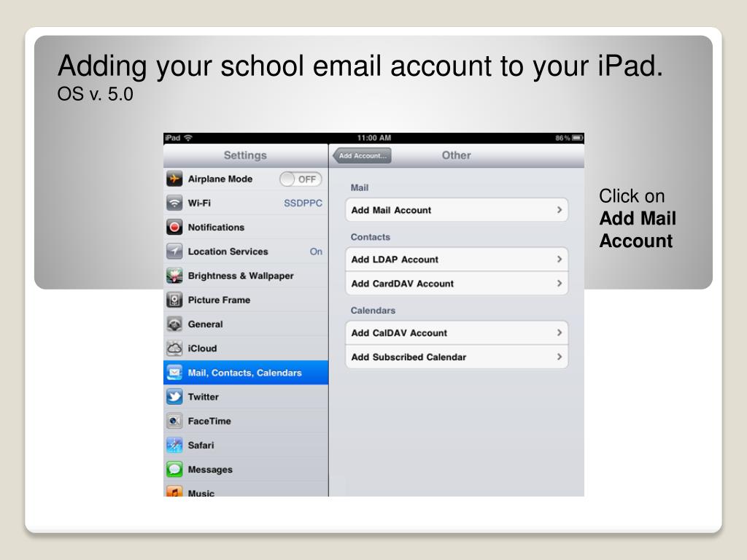Tap the Messages speech bubble icon
The height and width of the screenshot is (560, 747).
pos(174,470)
